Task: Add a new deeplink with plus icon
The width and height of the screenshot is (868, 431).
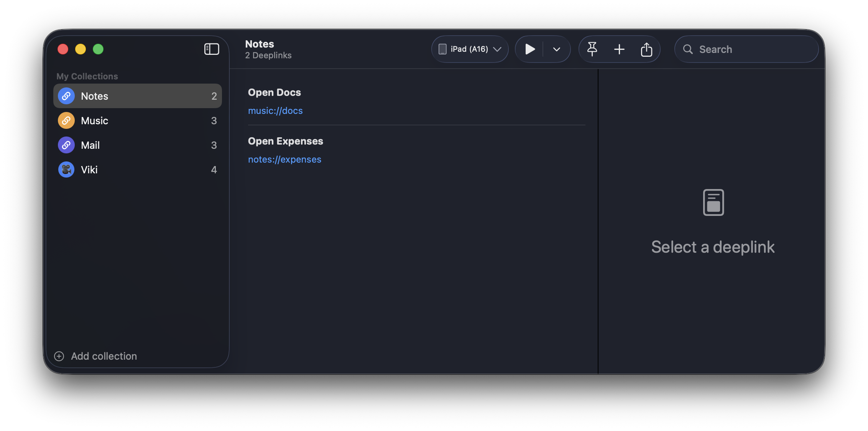Action: point(619,49)
